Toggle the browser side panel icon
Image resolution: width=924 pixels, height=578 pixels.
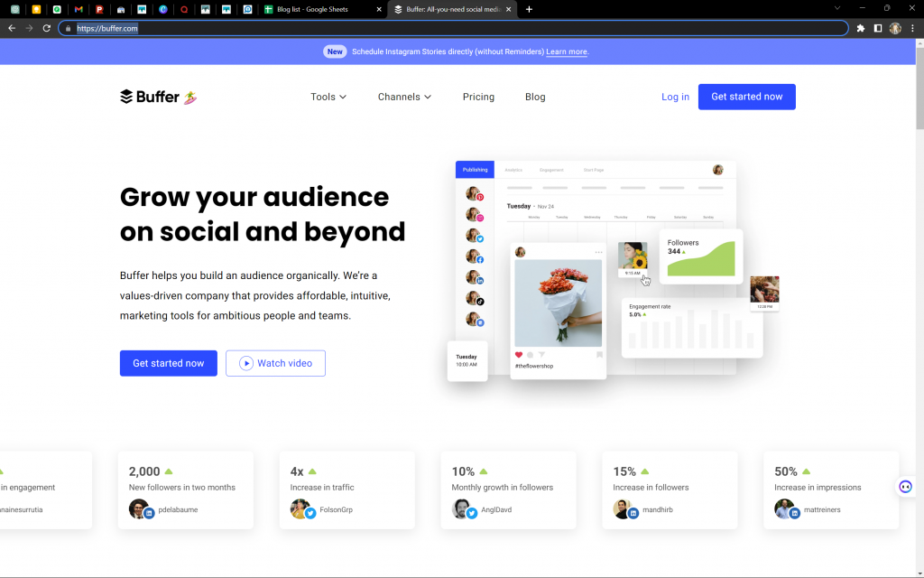[877, 28]
